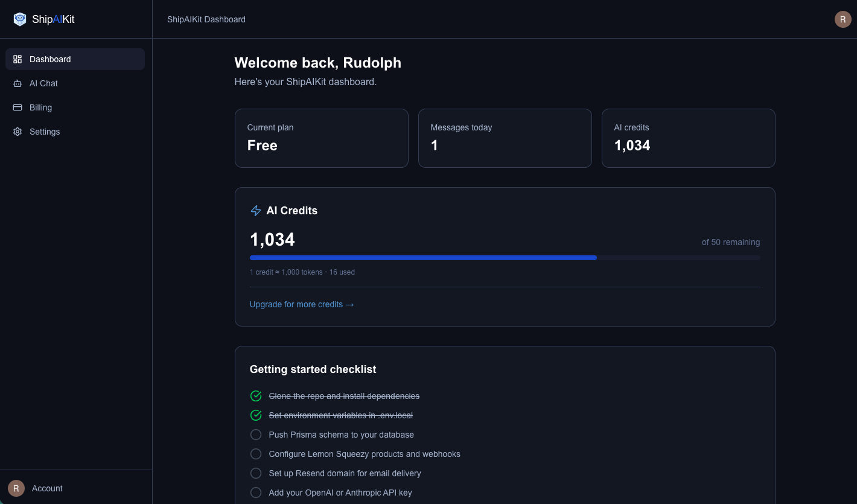Image resolution: width=857 pixels, height=504 pixels.
Task: Check Set up Resend domain for email delivery
Action: pos(256,473)
